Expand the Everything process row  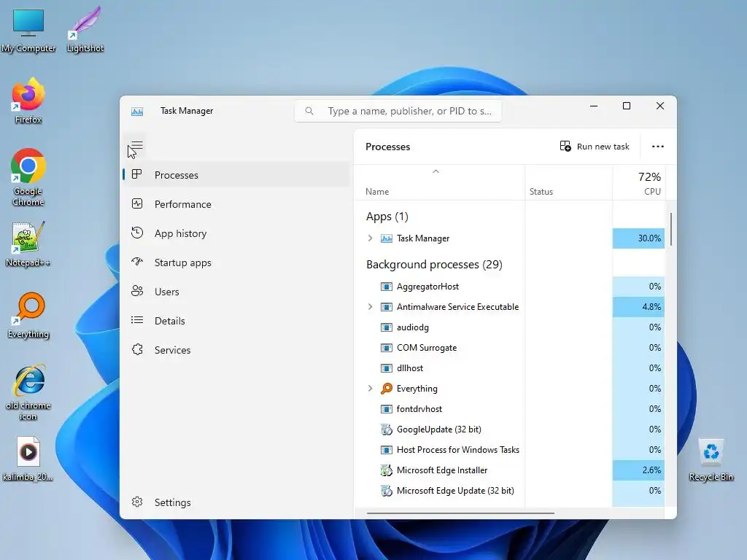(370, 389)
